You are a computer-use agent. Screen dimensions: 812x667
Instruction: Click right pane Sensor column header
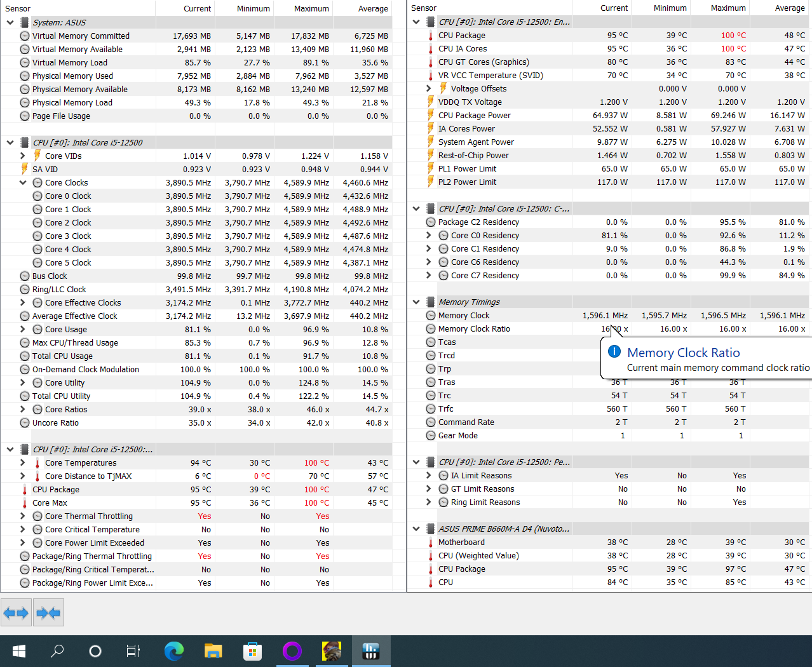[490, 8]
